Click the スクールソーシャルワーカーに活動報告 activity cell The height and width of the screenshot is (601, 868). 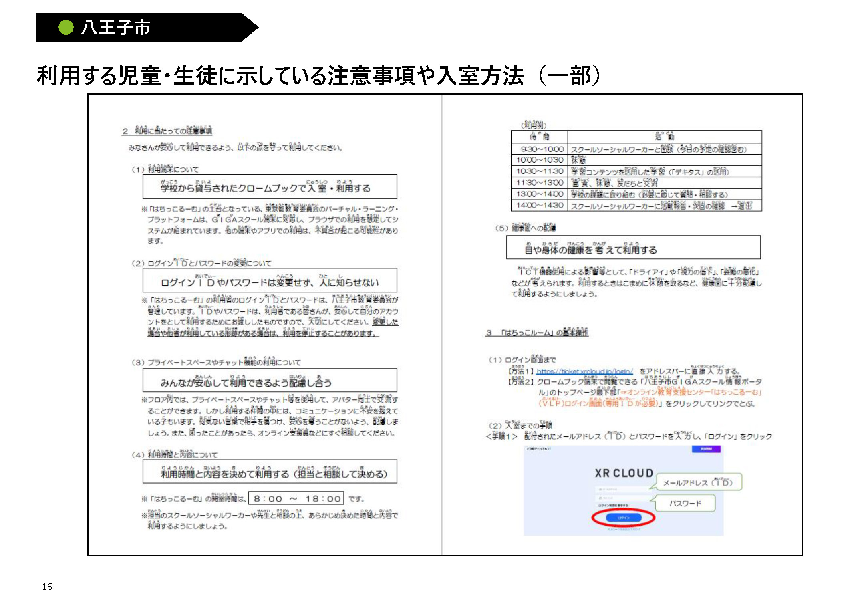pos(665,205)
